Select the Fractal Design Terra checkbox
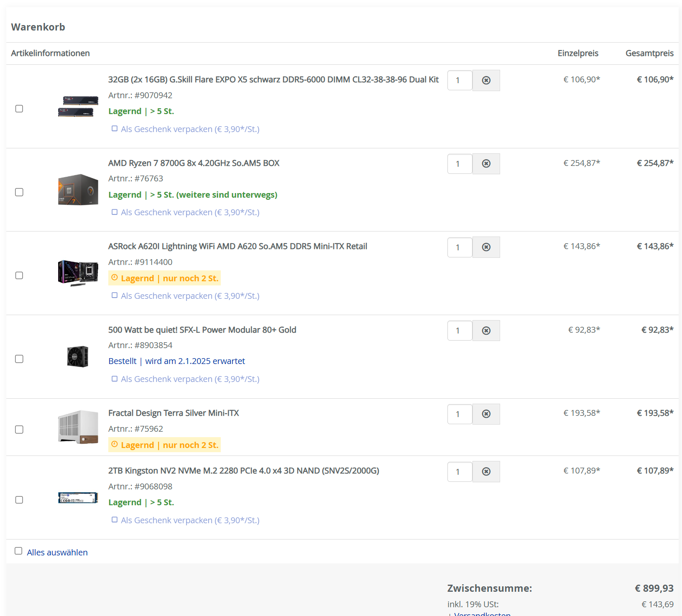The height and width of the screenshot is (616, 682). (x=19, y=430)
